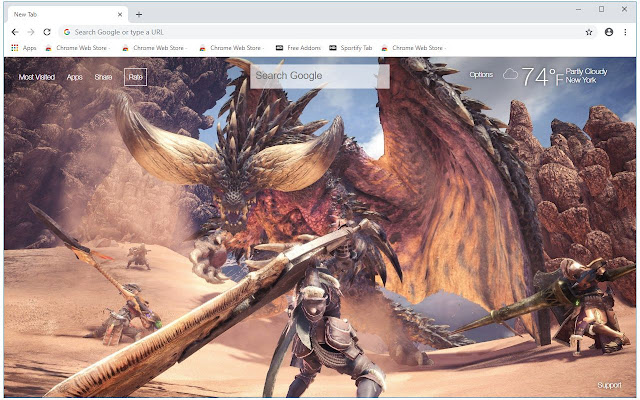Click the forward navigation arrow
640x400 pixels.
(x=31, y=32)
